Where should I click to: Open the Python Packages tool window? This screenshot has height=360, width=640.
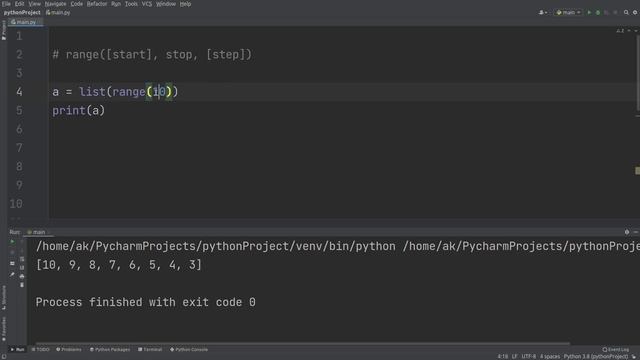click(110, 349)
